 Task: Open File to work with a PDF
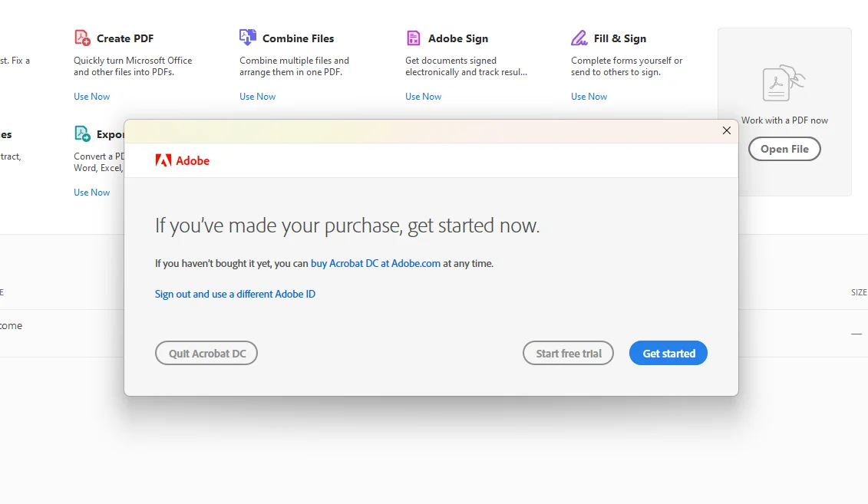784,149
